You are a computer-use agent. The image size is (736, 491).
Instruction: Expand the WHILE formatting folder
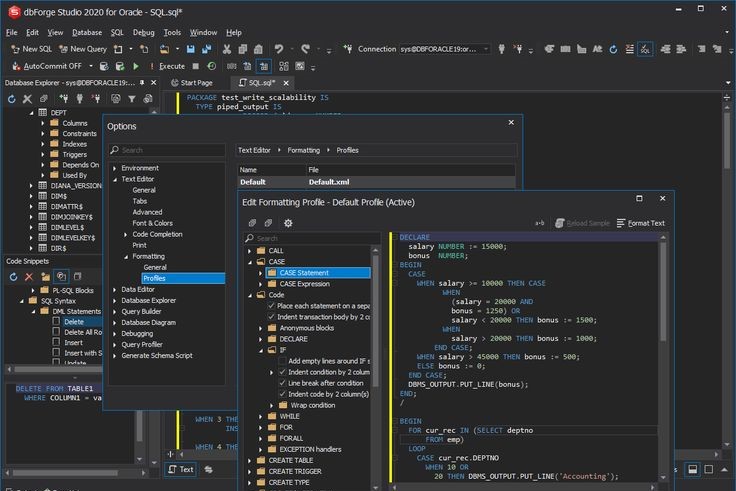(x=261, y=416)
